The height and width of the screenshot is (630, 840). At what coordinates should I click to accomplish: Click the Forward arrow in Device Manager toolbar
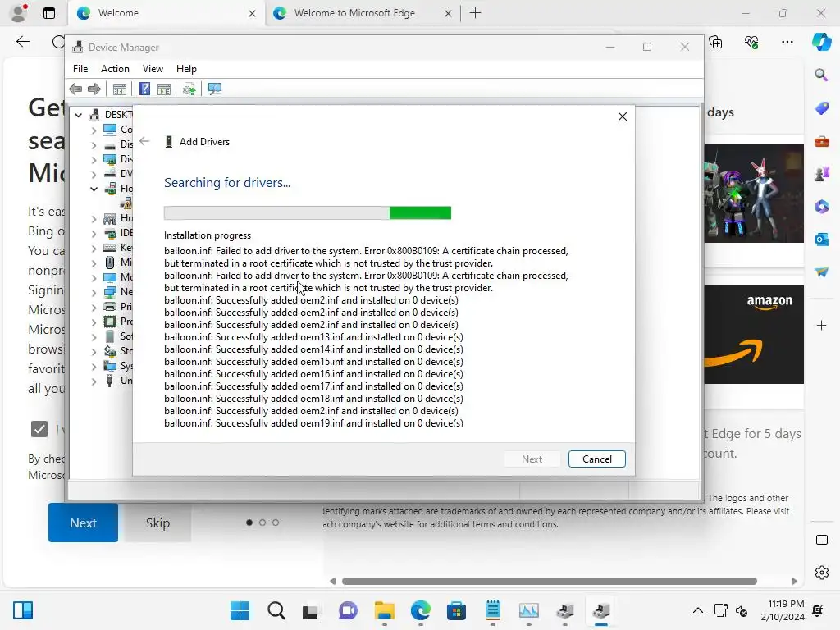pos(94,89)
